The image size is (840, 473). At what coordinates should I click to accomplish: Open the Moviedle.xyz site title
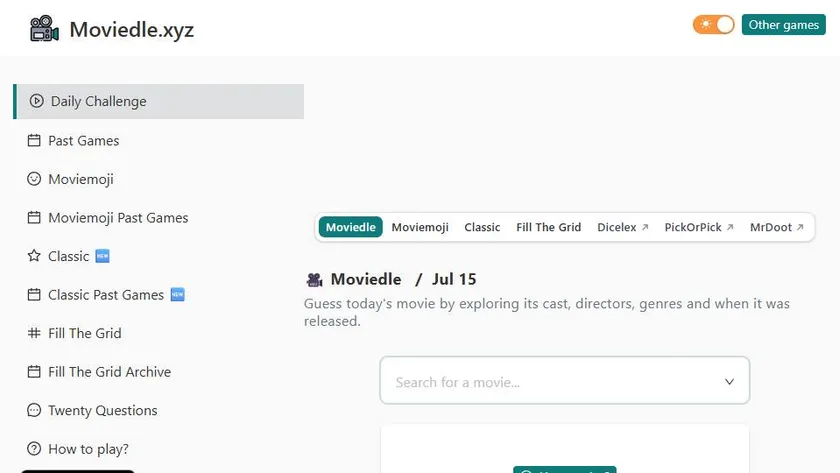point(132,29)
